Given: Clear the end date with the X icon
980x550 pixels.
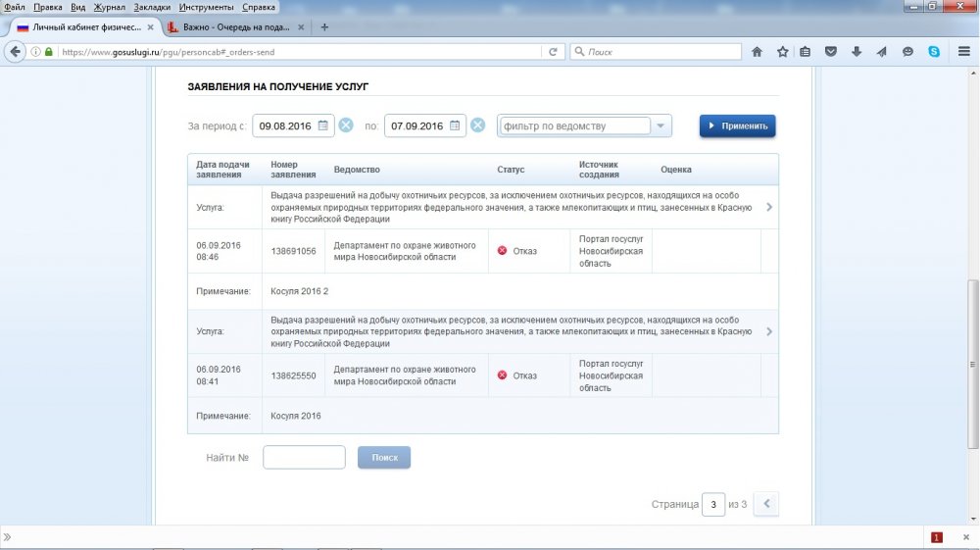Looking at the screenshot, I should pos(477,125).
